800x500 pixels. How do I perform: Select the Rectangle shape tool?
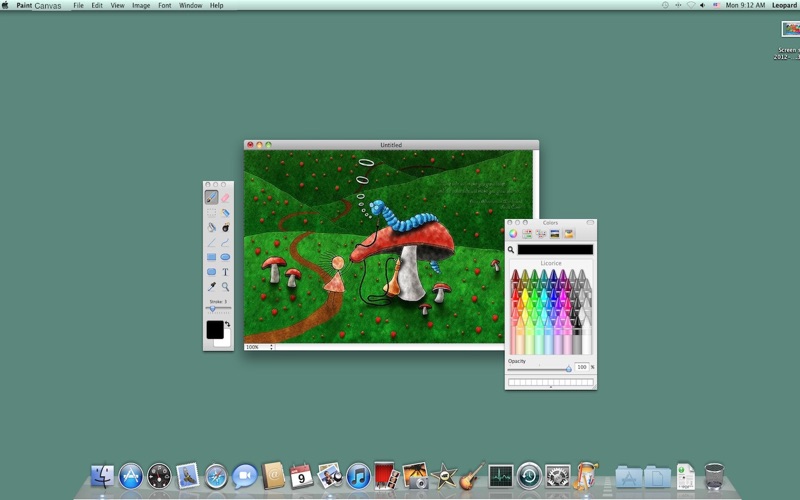coord(211,257)
